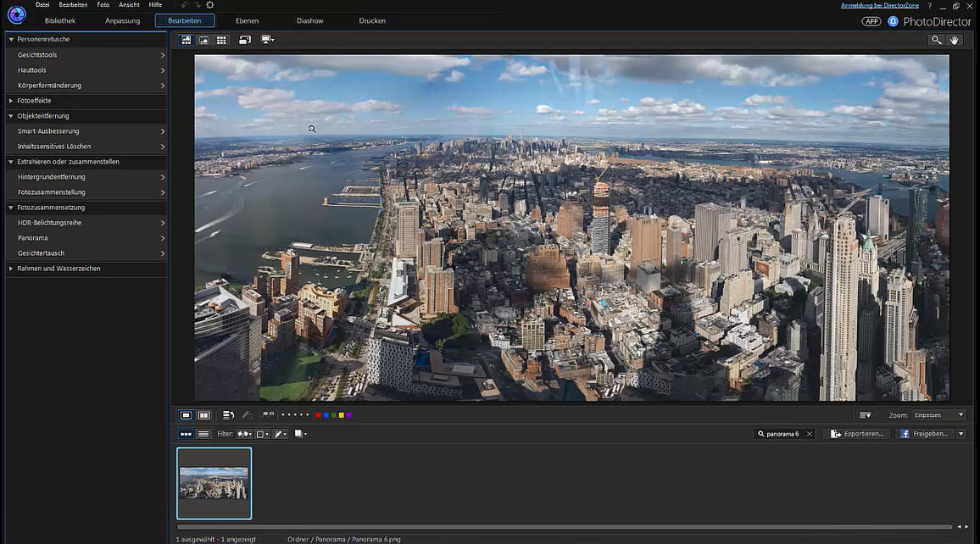Image resolution: width=980 pixels, height=544 pixels.
Task: Click the APP badge icon
Action: pos(871,21)
